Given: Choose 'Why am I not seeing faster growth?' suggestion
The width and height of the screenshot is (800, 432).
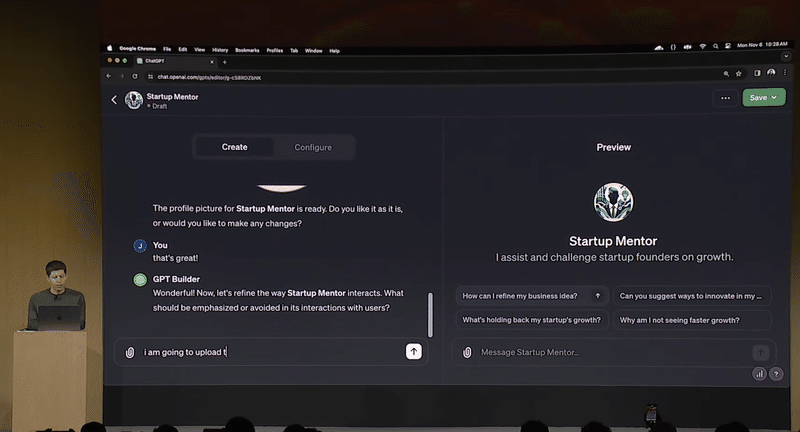Looking at the screenshot, I should tap(691, 320).
